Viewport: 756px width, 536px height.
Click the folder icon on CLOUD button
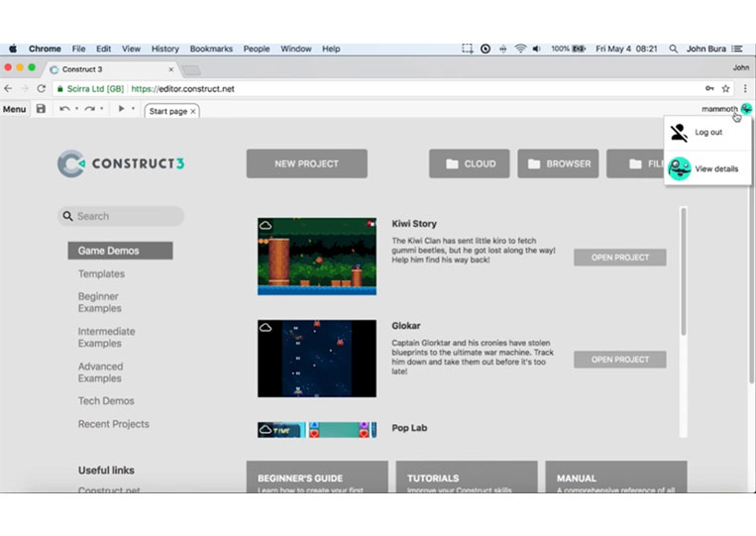(x=452, y=163)
